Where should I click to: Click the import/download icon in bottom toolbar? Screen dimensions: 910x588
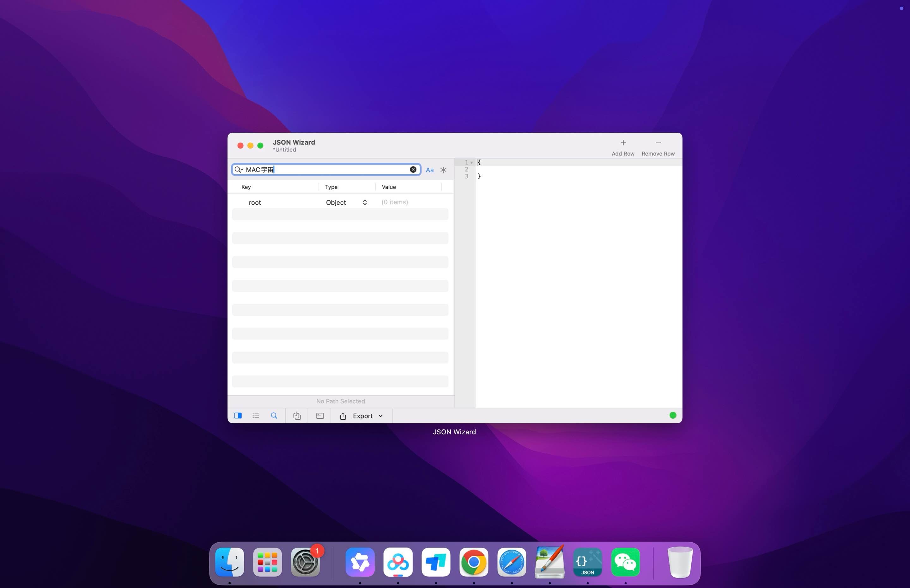pos(297,415)
